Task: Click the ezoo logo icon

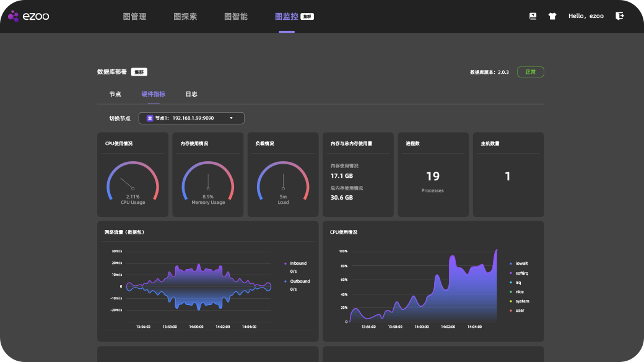Action: pyautogui.click(x=14, y=17)
